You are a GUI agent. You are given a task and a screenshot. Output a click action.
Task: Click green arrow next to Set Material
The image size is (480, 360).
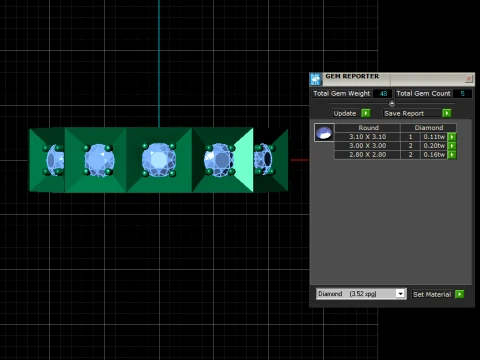coord(460,294)
